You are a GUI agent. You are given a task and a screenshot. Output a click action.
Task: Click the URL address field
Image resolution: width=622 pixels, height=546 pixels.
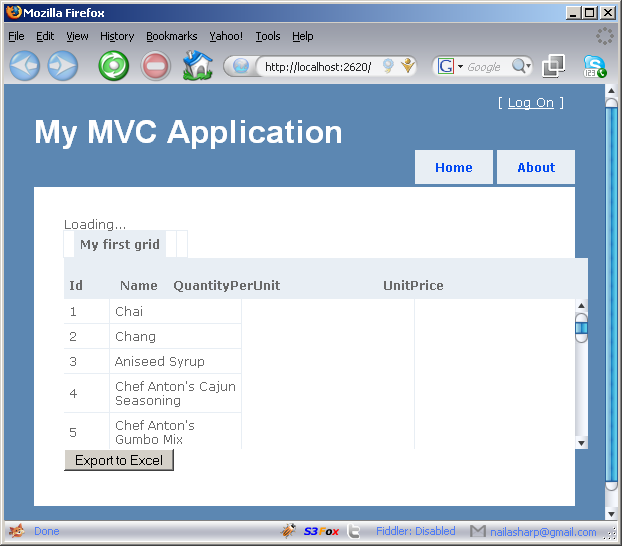318,67
